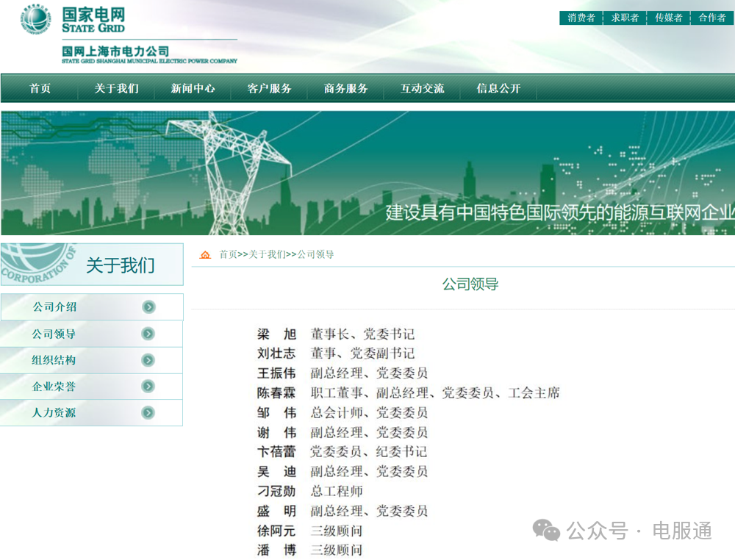The height and width of the screenshot is (560, 735).
Task: Open the 客户服务 navigation menu
Action: pos(269,88)
